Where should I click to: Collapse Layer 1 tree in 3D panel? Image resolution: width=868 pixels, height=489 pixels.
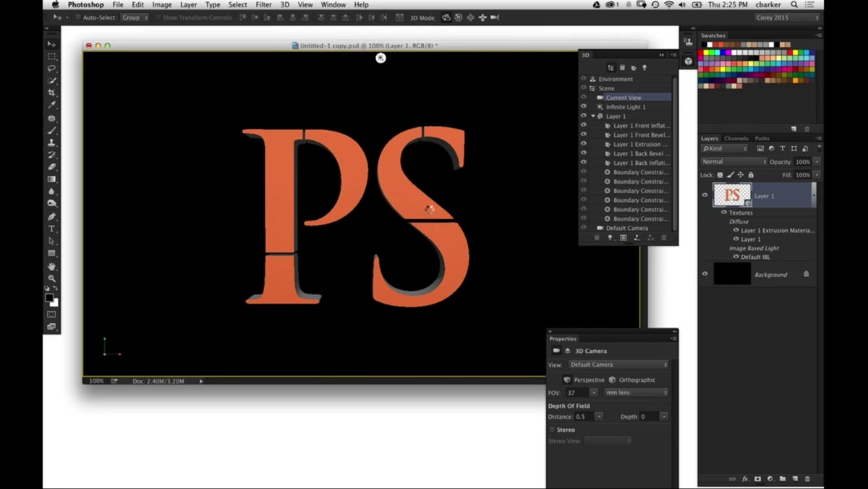click(593, 116)
